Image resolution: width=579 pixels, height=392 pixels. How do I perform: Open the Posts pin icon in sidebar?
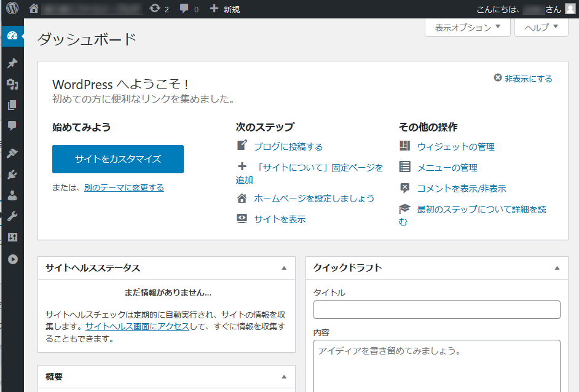(12, 63)
